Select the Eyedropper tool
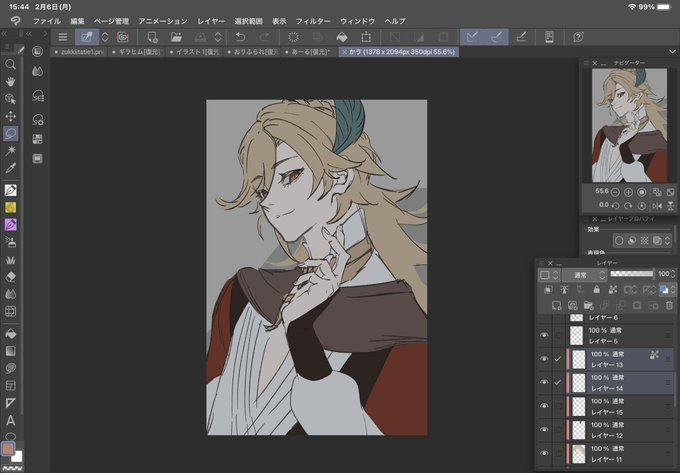 point(10,168)
